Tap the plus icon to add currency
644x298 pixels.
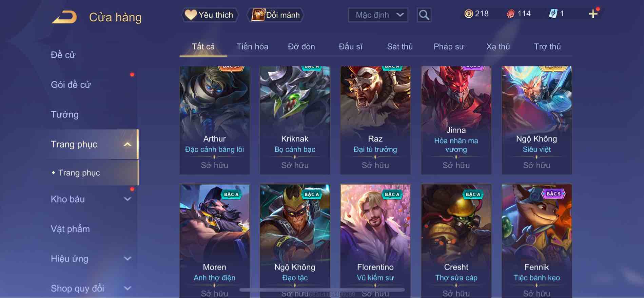[x=593, y=14]
